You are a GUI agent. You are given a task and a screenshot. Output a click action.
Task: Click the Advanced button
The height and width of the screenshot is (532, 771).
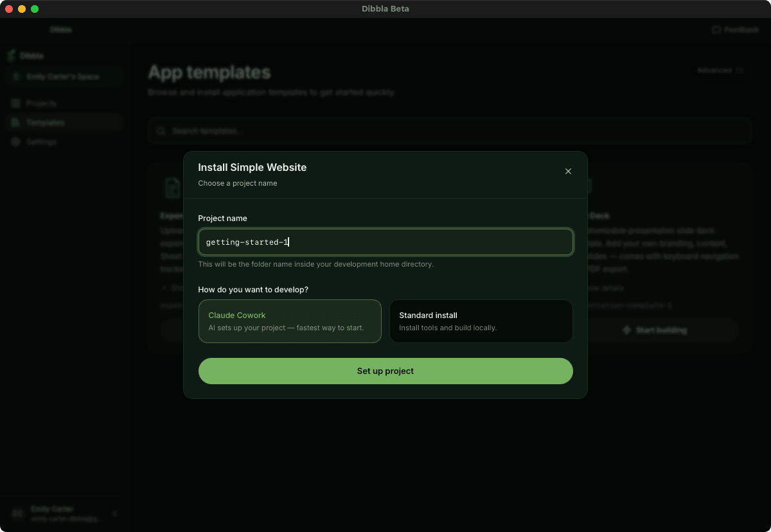coord(721,70)
